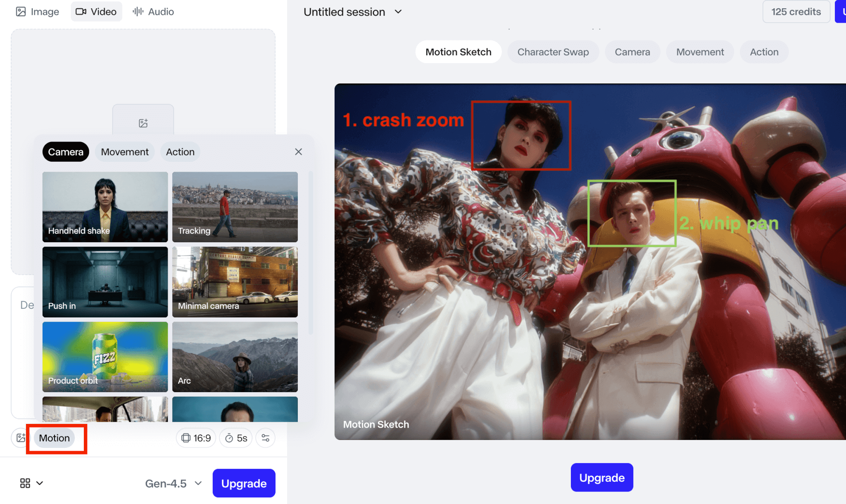Choose the Product orbit camera preset
This screenshot has width=846, height=504.
pos(105,357)
